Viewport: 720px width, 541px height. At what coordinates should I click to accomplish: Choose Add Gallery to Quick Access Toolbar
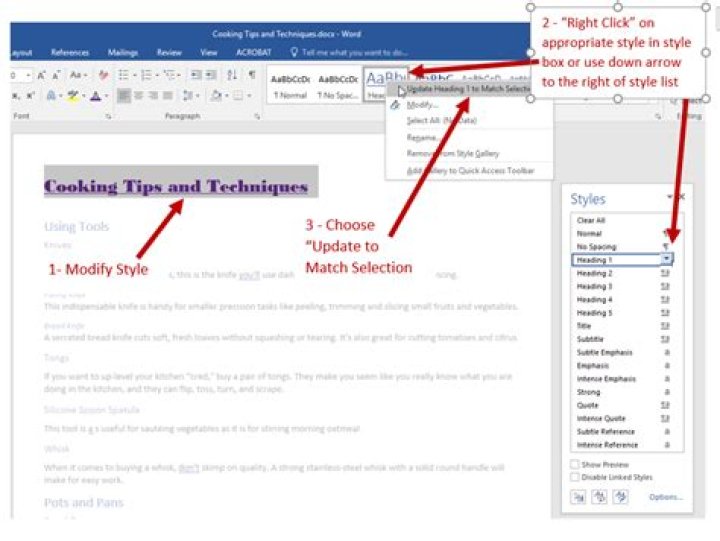pos(470,171)
